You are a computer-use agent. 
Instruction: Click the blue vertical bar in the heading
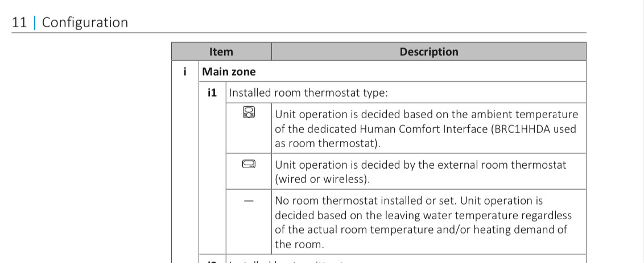pyautogui.click(x=35, y=22)
